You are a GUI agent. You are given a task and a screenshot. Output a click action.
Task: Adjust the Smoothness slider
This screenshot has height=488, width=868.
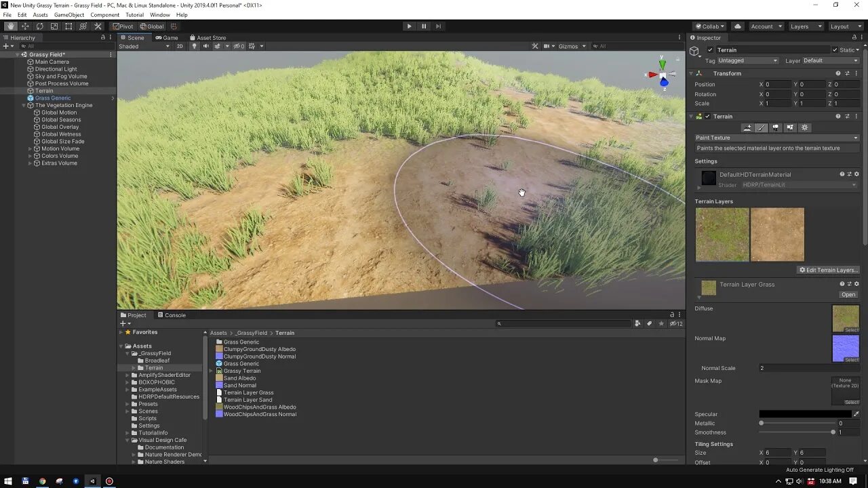[x=797, y=432]
